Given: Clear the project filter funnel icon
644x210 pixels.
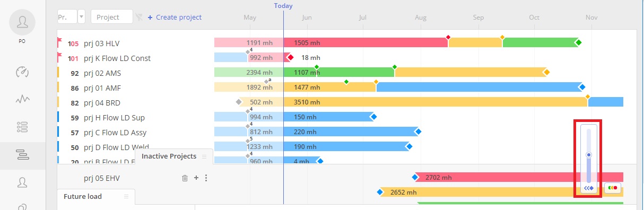Looking at the screenshot, I should pyautogui.click(x=139, y=17).
